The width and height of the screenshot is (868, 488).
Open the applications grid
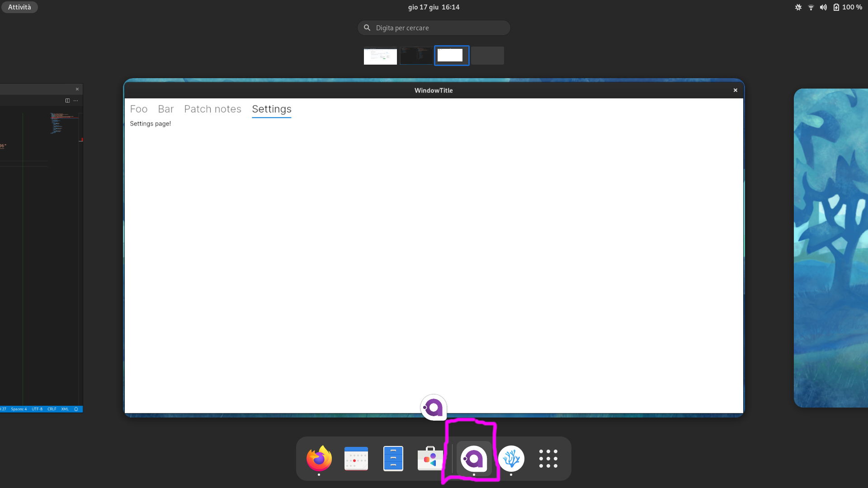click(x=547, y=458)
